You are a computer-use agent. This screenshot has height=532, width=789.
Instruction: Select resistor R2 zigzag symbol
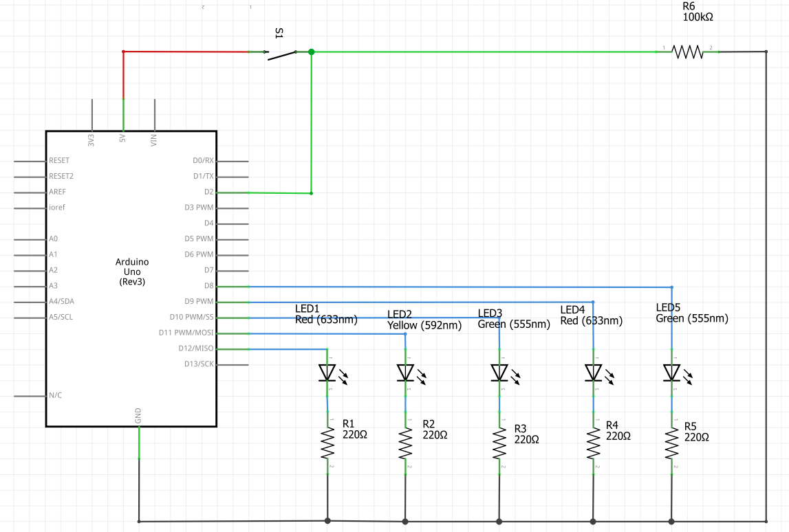(406, 443)
